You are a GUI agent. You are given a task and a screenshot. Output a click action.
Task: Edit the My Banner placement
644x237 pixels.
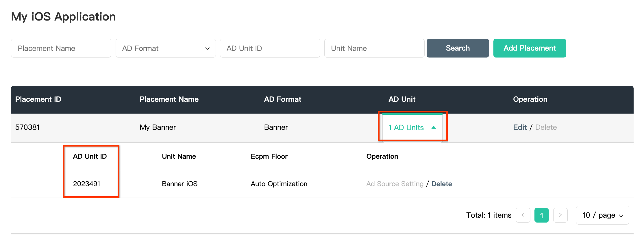coord(520,127)
